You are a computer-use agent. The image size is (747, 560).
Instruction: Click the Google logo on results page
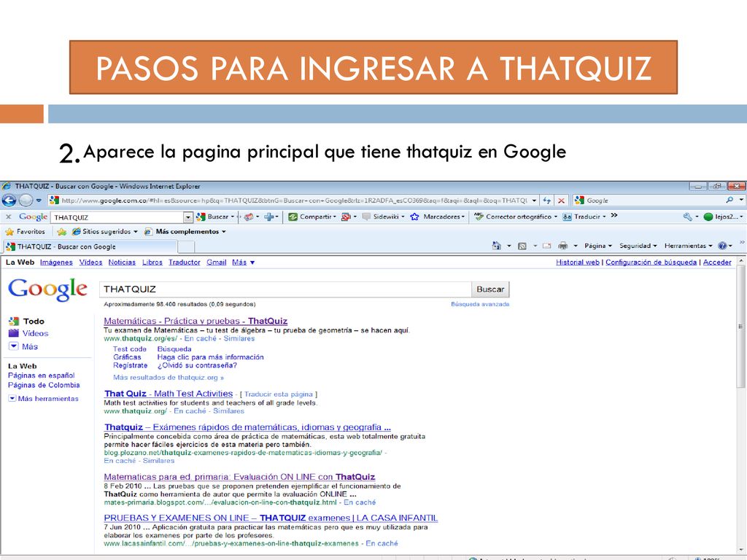pos(47,289)
